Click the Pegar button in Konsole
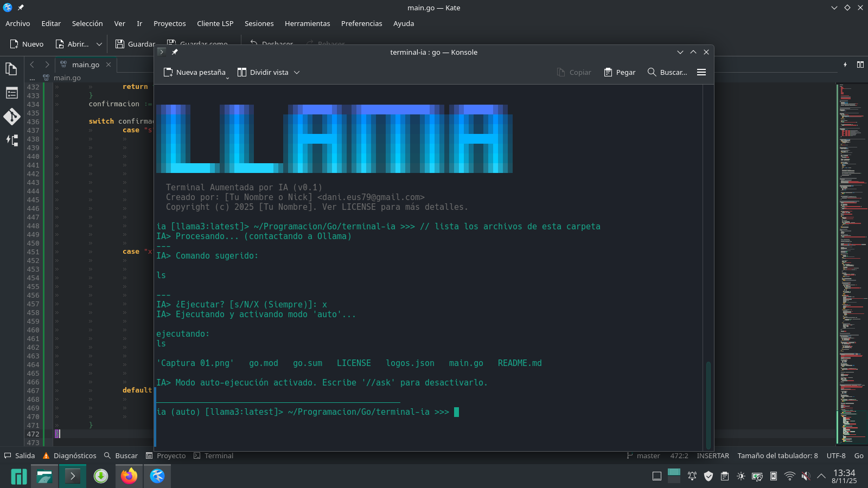Image resolution: width=868 pixels, height=488 pixels. point(619,72)
